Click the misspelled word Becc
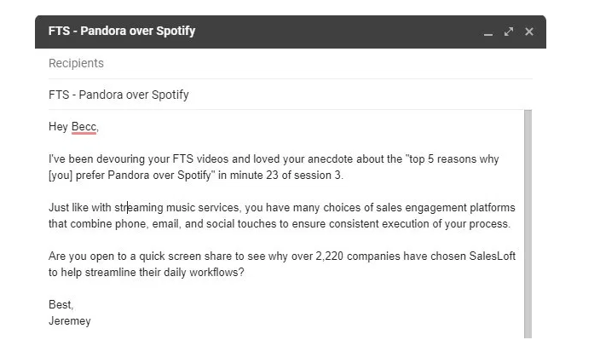The image size is (600, 363). click(x=83, y=127)
